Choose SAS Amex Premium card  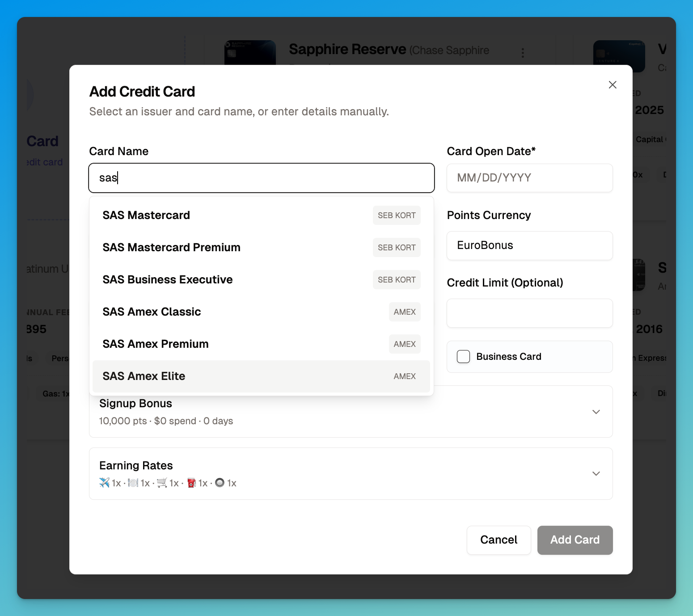point(262,344)
